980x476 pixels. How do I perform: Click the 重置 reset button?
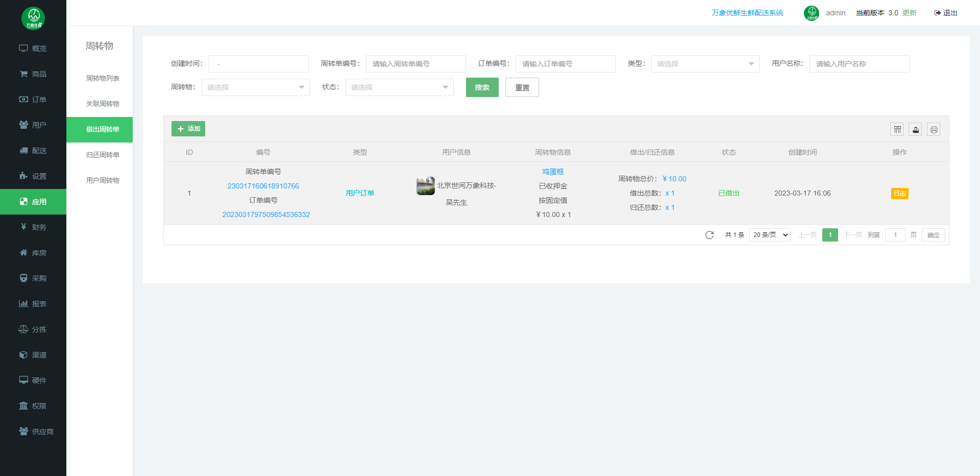tap(522, 87)
